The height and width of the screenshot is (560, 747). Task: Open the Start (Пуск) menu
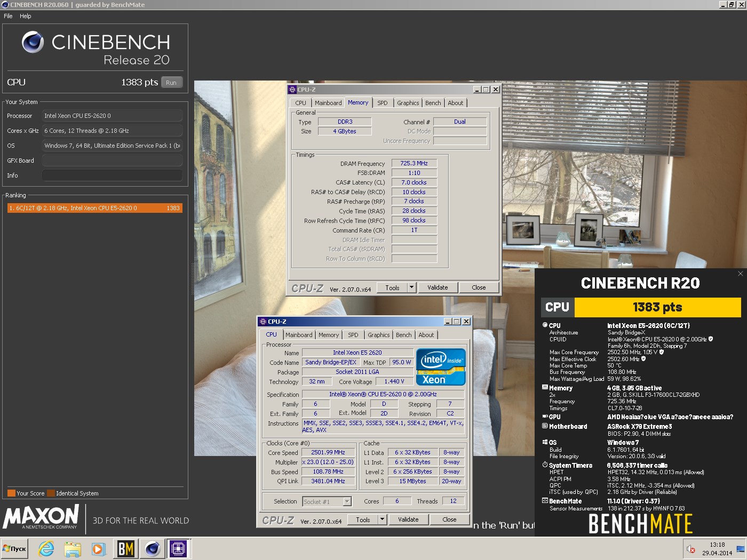pos(14,549)
